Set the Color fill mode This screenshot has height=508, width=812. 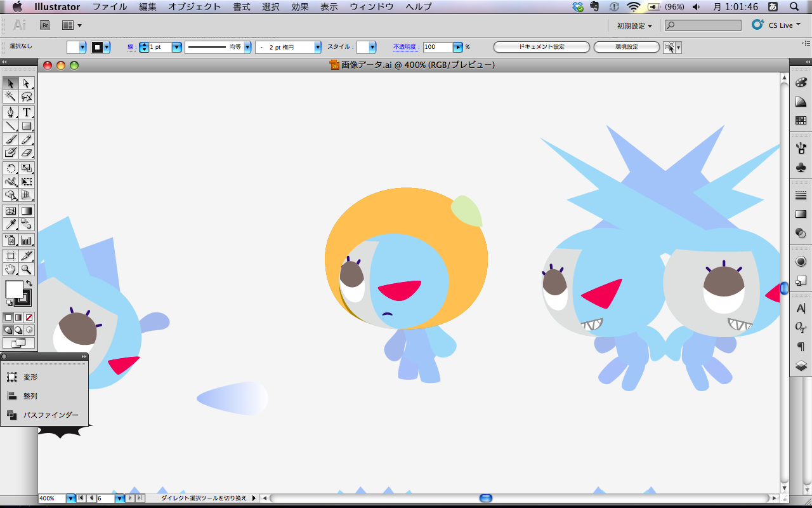(x=8, y=317)
